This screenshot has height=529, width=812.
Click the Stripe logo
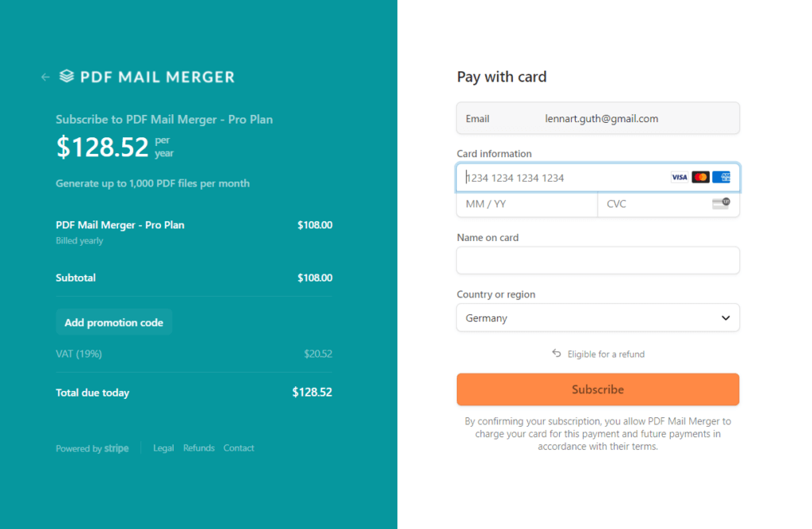116,447
